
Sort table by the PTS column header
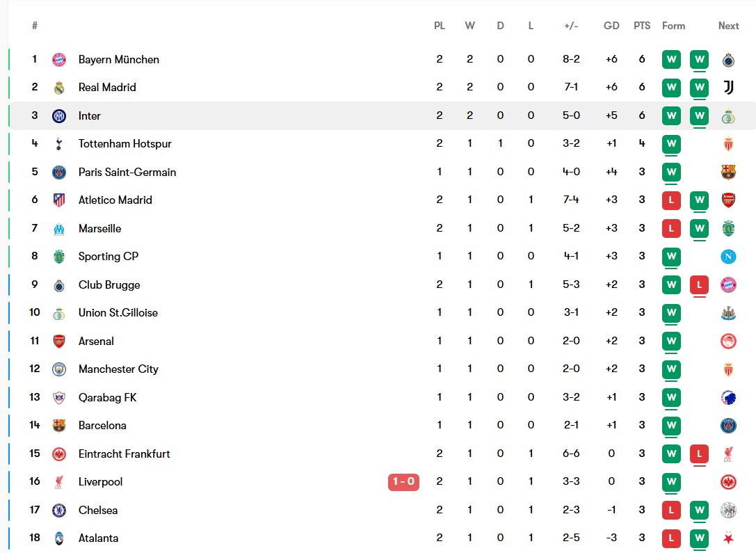point(642,26)
